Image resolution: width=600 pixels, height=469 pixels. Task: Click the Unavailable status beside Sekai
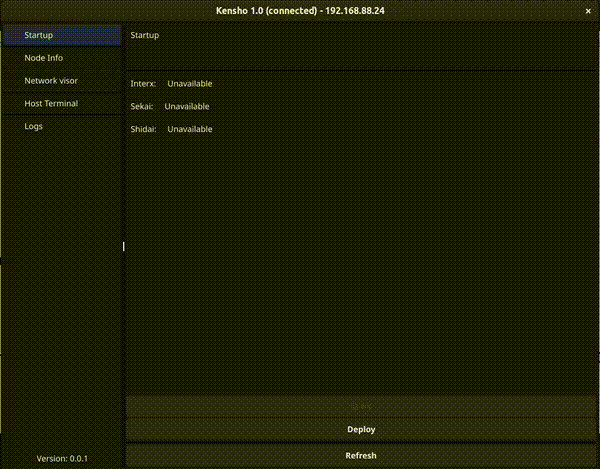[x=187, y=106]
